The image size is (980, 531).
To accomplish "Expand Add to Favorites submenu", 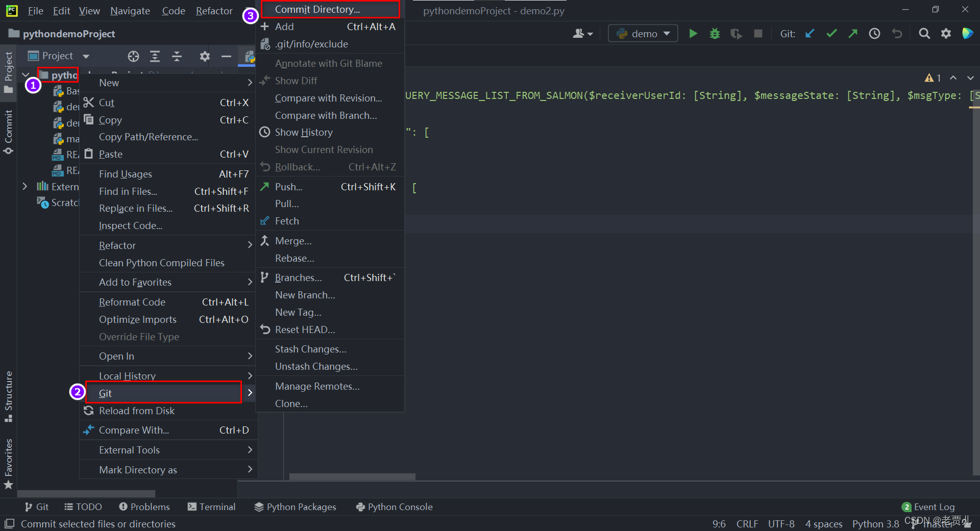I will [x=168, y=282].
